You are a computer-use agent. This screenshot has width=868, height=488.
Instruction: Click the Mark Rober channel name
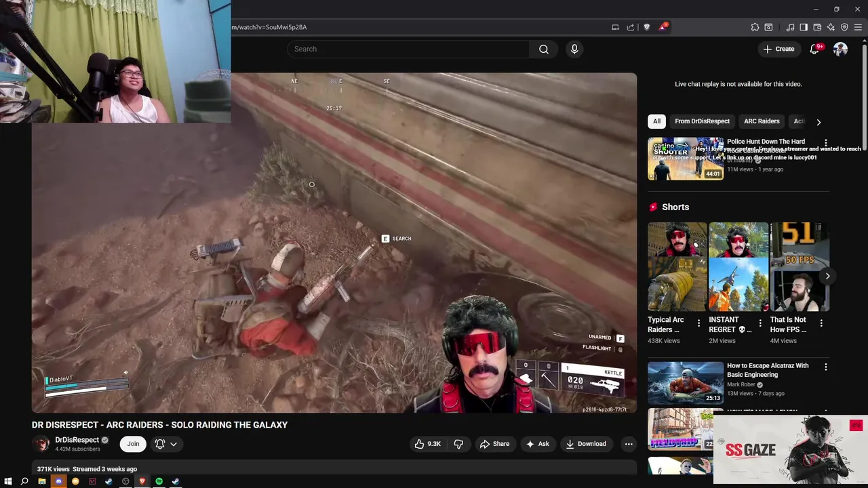click(741, 384)
